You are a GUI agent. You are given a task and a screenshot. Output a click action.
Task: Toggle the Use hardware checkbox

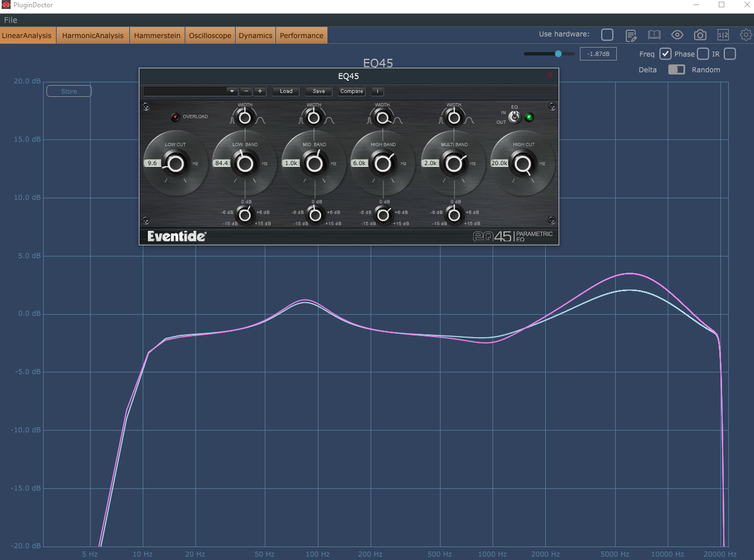(x=607, y=35)
